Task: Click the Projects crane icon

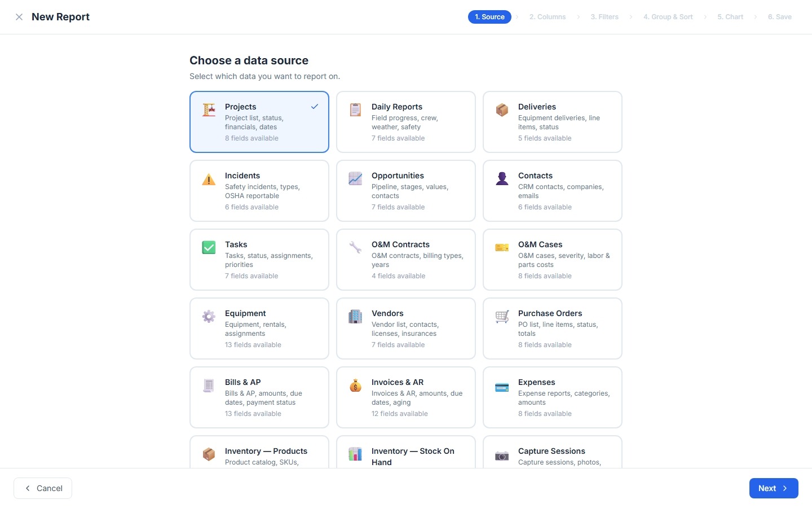Action: (209, 110)
